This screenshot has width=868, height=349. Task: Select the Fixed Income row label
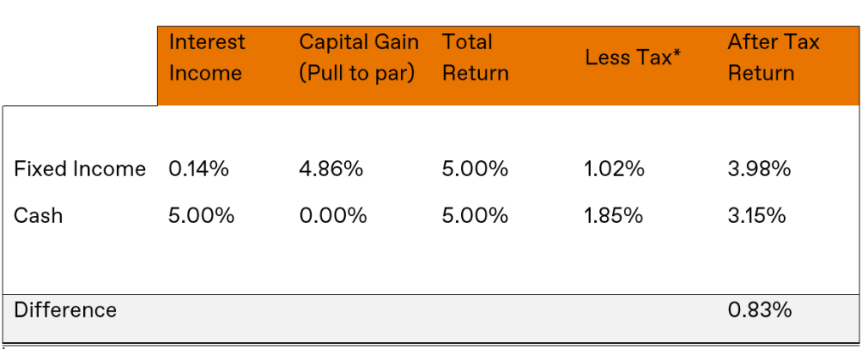[80, 169]
